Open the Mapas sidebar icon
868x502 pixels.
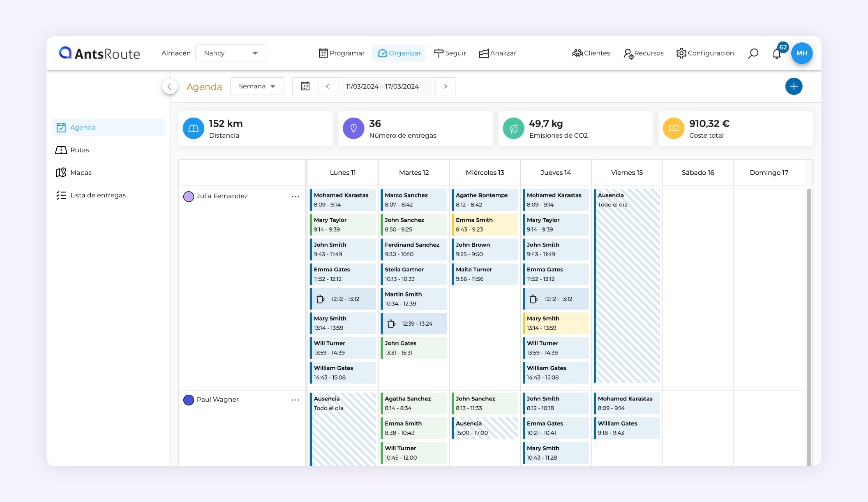[61, 172]
